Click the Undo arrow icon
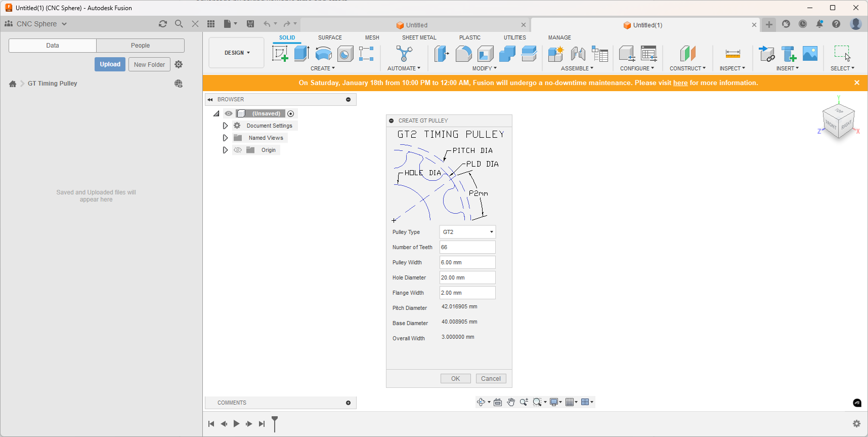The width and height of the screenshot is (868, 437). coord(267,24)
